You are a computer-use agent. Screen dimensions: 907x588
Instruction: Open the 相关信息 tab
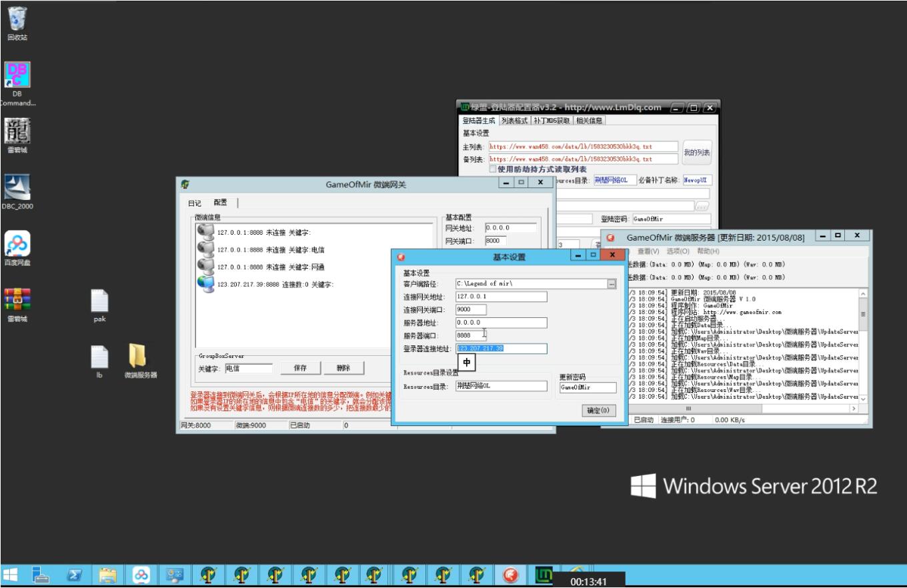[589, 121]
